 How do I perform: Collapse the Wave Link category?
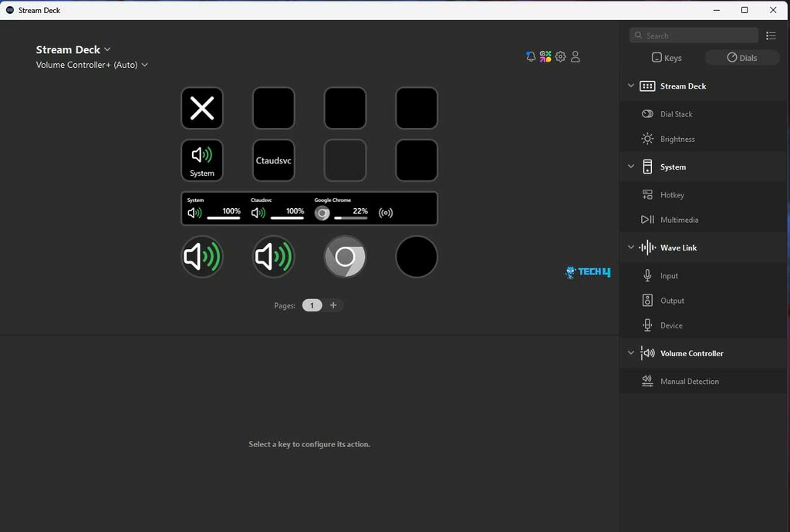pos(631,247)
